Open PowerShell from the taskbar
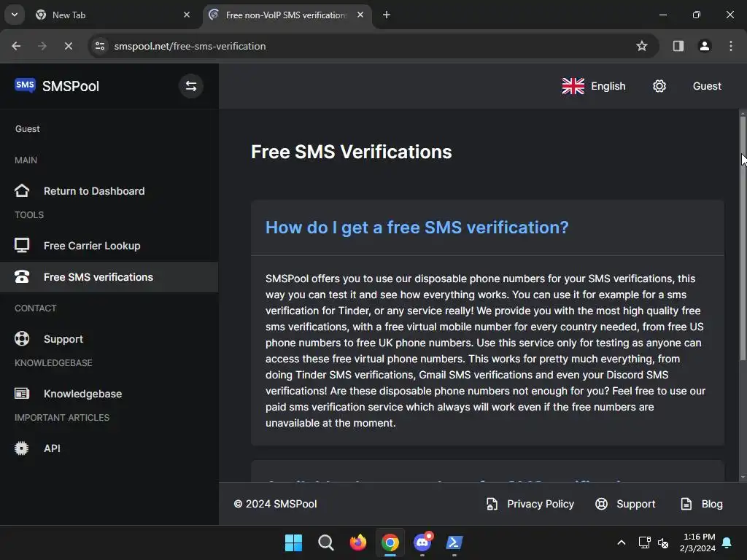This screenshot has width=747, height=560. tap(454, 542)
